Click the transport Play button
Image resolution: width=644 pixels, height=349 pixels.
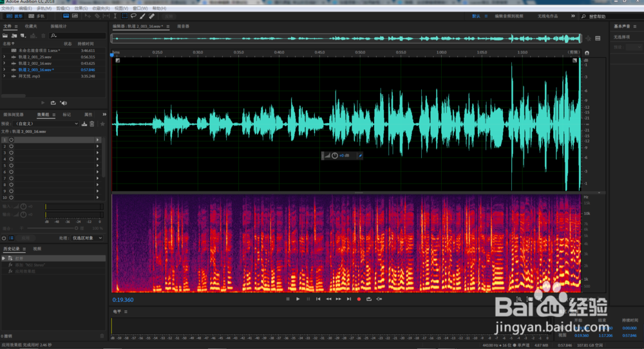(x=298, y=299)
